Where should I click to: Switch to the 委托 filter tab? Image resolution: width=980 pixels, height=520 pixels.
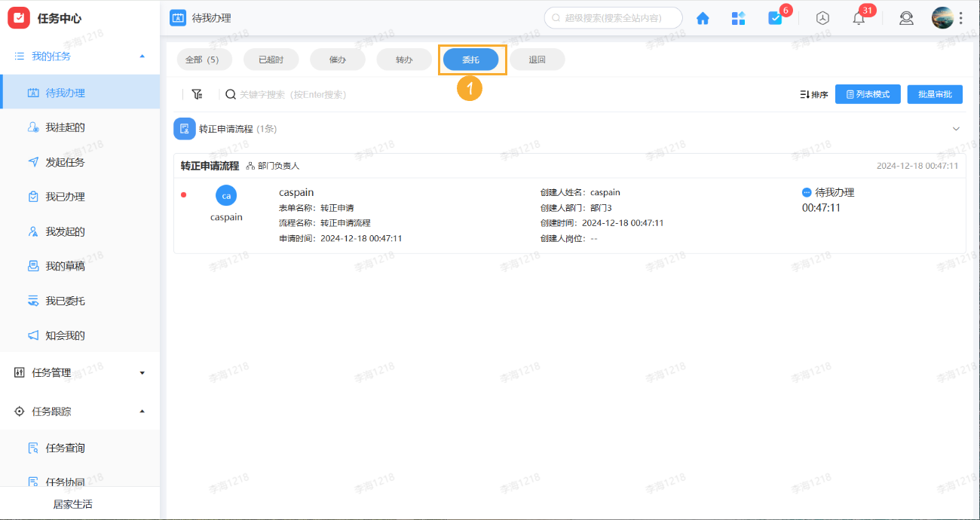(470, 59)
